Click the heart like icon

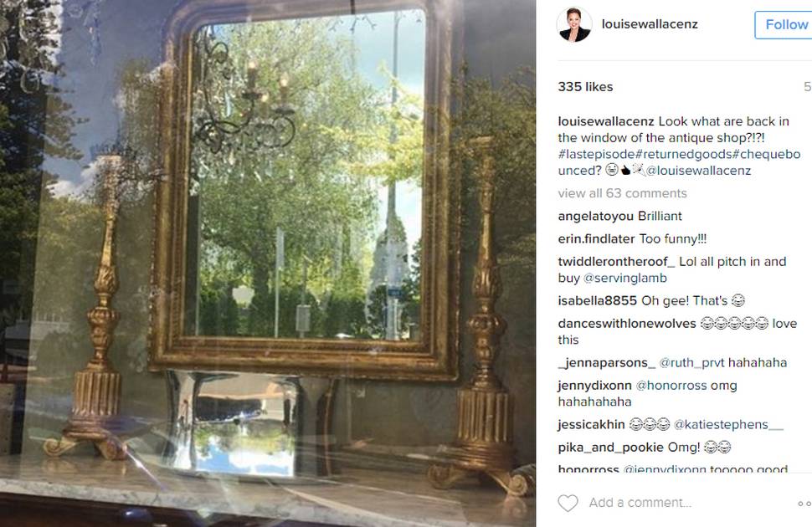[568, 503]
